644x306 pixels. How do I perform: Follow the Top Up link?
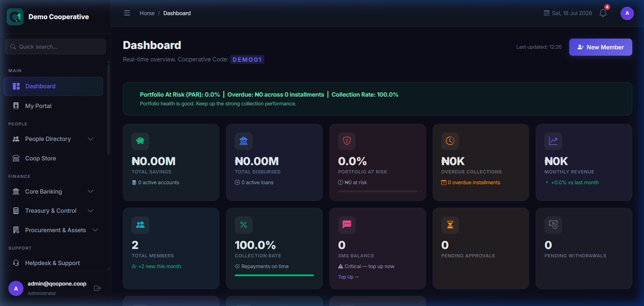(348, 277)
